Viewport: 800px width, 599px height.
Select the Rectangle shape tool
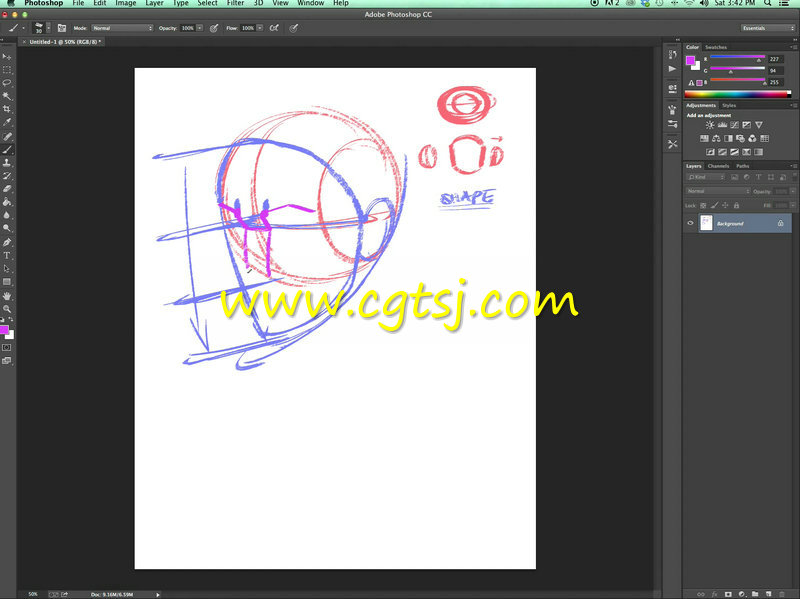coord(7,282)
